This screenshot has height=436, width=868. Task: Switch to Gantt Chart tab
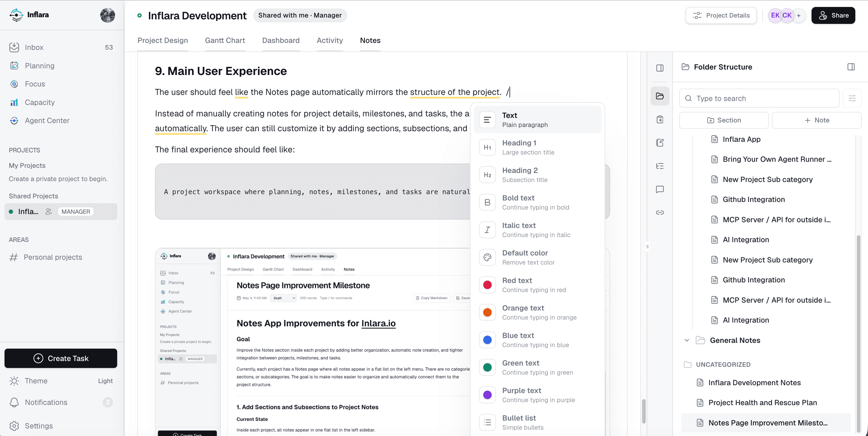pos(225,41)
